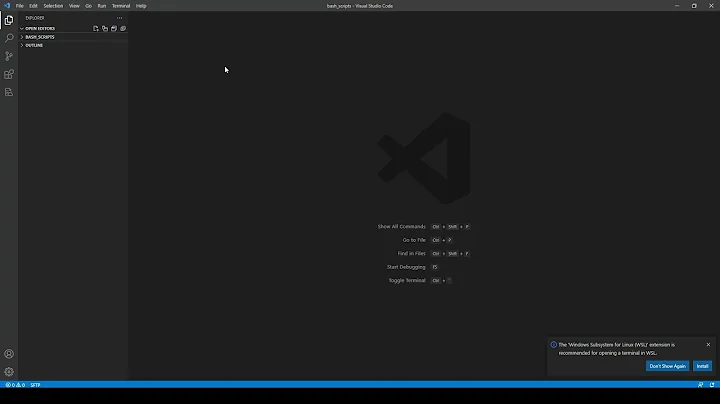The height and width of the screenshot is (404, 720).
Task: Open the Search view in activity bar
Action: click(x=9, y=38)
